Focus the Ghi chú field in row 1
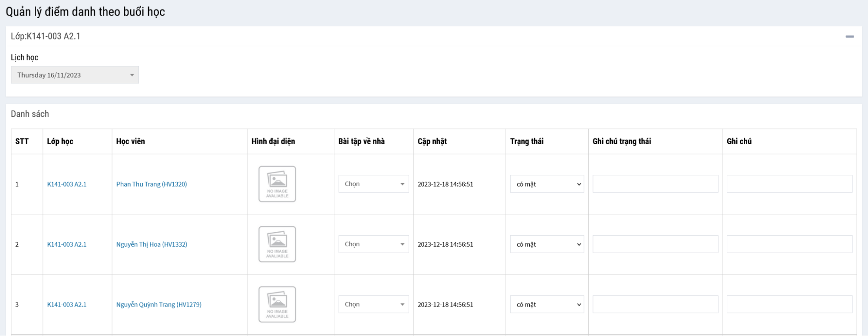Viewport: 868px width, 336px height. (x=789, y=184)
